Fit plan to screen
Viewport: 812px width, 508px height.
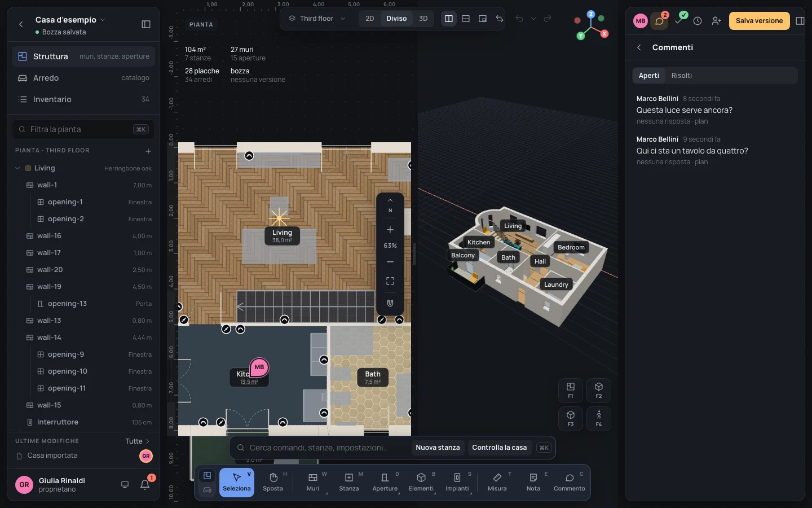click(x=390, y=281)
